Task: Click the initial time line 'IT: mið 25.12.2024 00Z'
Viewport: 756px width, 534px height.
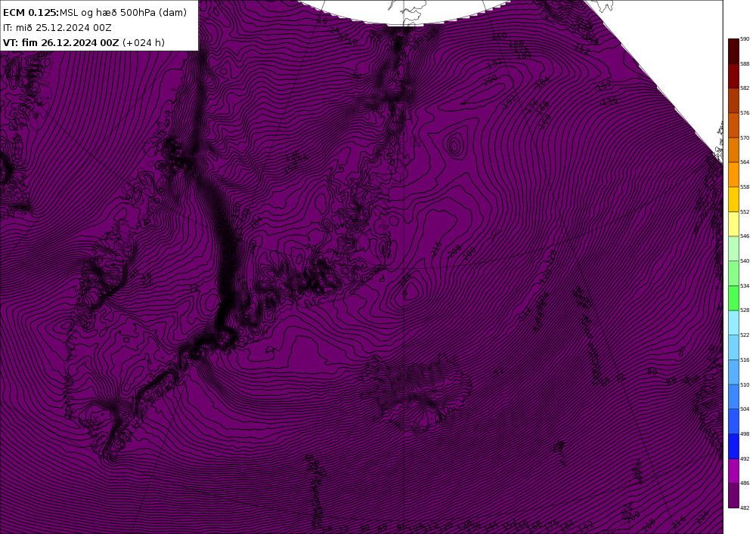Action: coord(57,28)
